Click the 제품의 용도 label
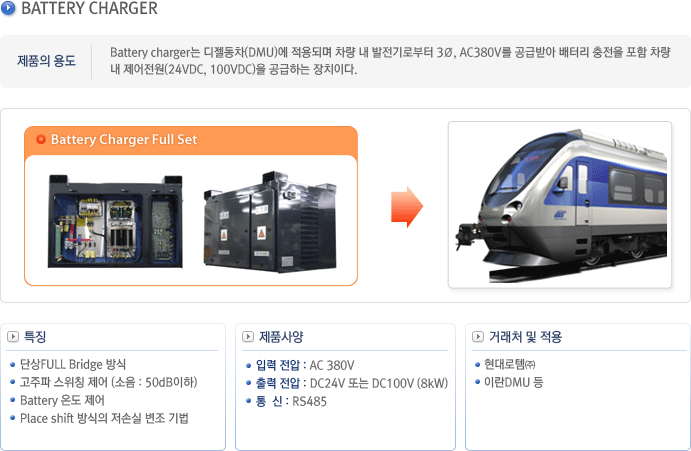 (46, 61)
